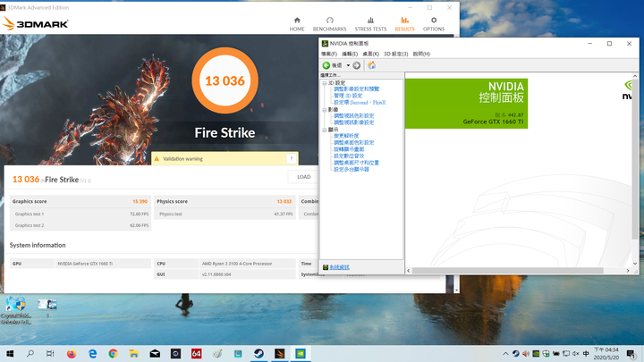Open the notification center icon
644x362 pixels.
[631, 353]
